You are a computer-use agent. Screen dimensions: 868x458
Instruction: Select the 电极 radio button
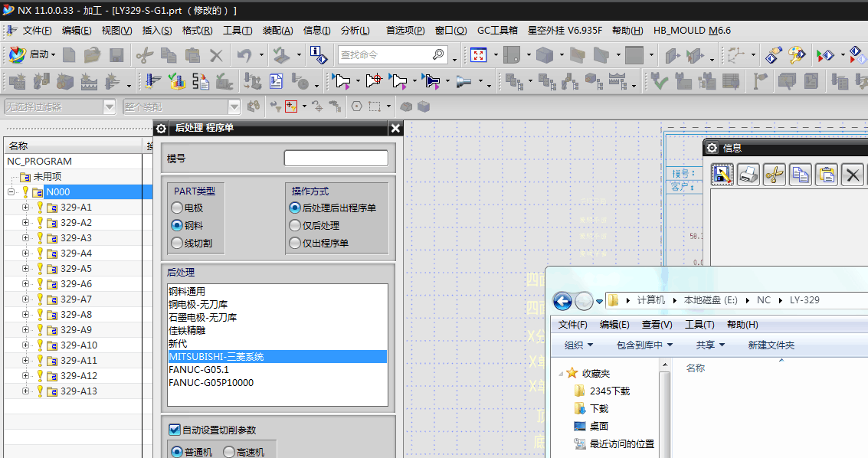pos(177,208)
